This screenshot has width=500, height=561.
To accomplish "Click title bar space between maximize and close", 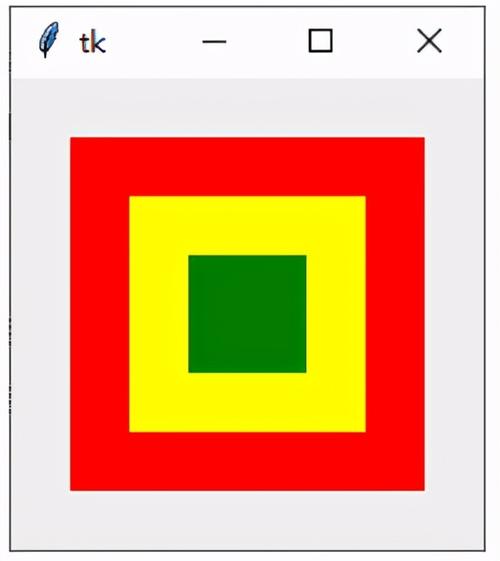I will point(375,42).
